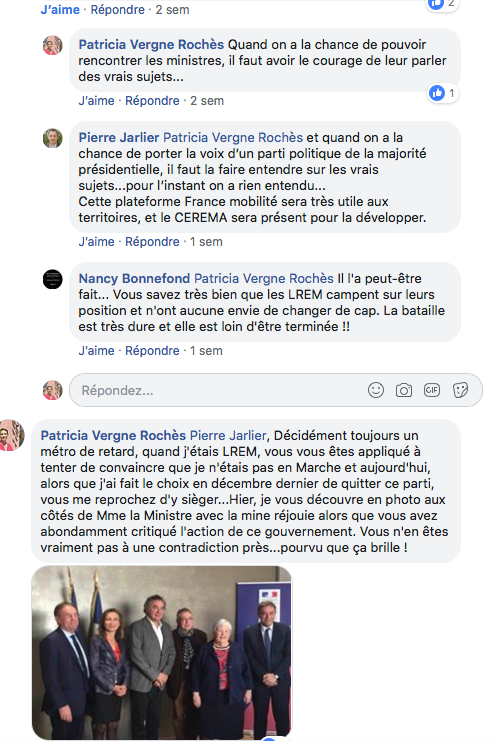This screenshot has width=495, height=741.
Task: Click the '1 sem' timestamp on Nancy's comment
Action: tap(206, 351)
